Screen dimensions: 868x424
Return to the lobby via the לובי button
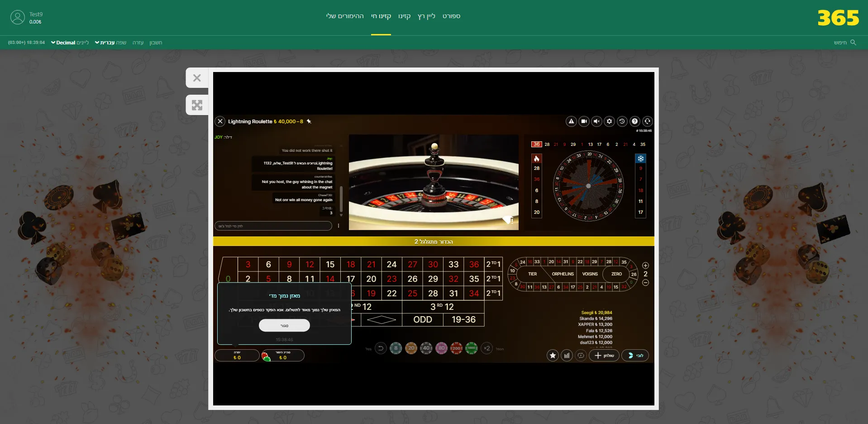(635, 356)
